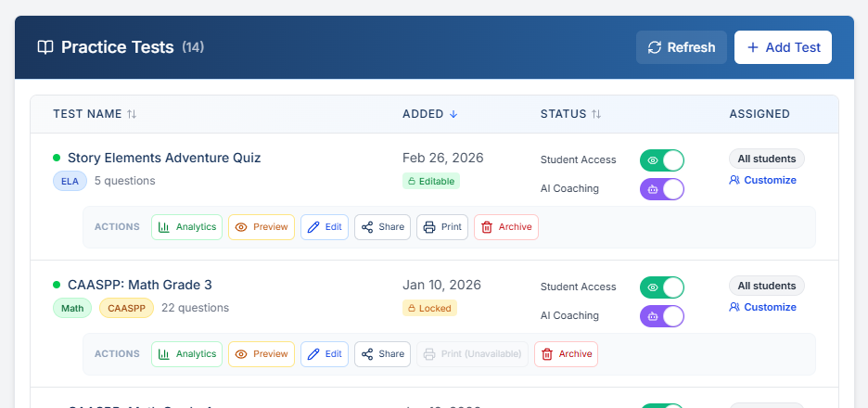The width and height of the screenshot is (868, 408).
Task: Click Customize link for CAASPP Math Grade 3
Action: coord(762,307)
